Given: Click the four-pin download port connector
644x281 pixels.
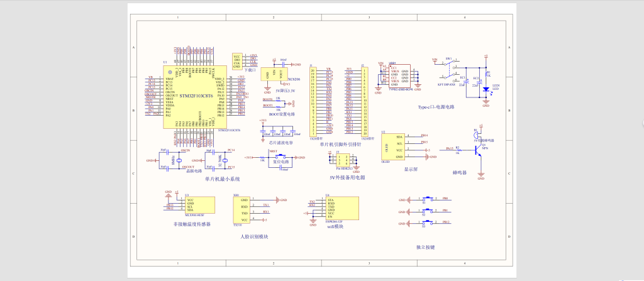Looking at the screenshot, I should [238, 61].
